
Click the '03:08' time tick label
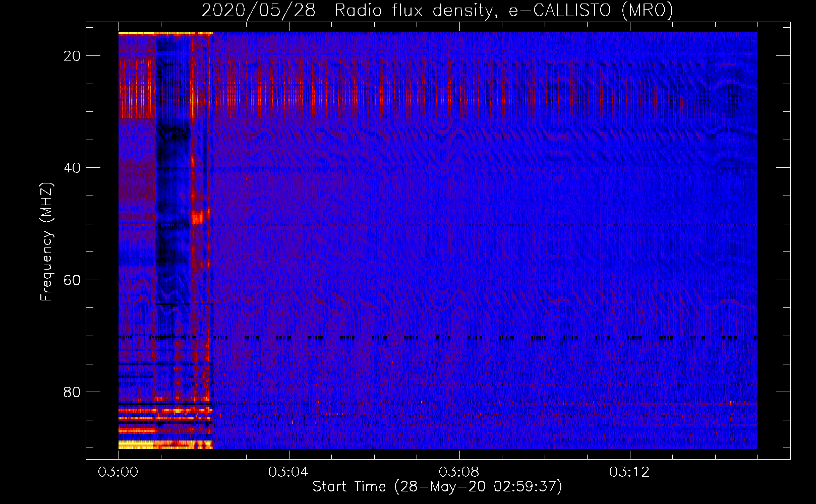point(459,472)
